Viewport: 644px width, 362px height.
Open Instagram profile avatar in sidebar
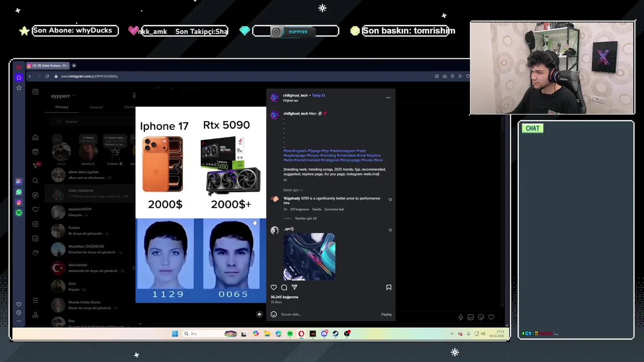pos(35,252)
